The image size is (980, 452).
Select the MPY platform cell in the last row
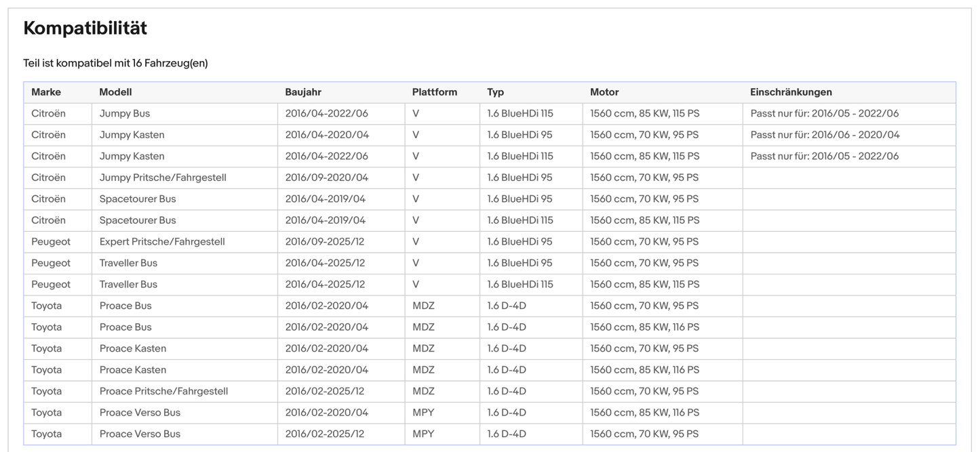coord(423,434)
